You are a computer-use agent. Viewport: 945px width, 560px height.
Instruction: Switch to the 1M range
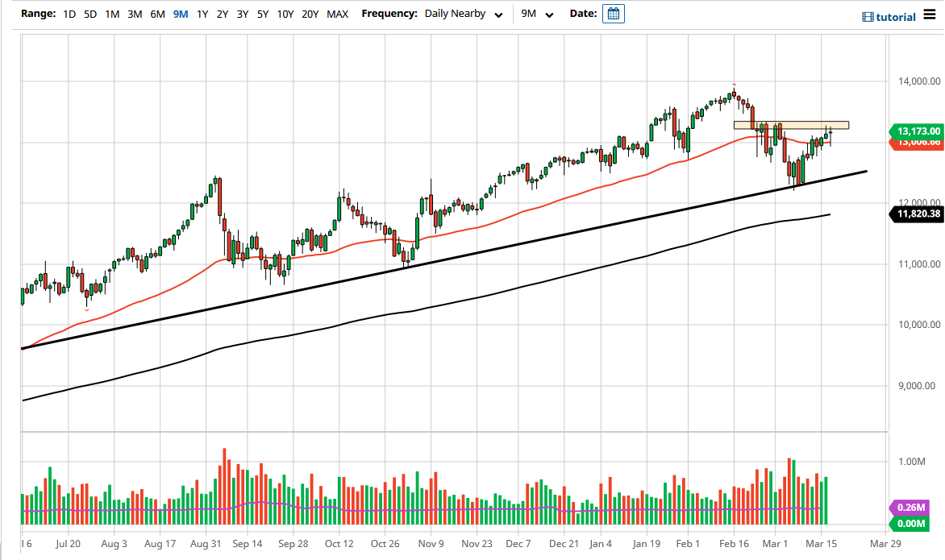click(112, 14)
